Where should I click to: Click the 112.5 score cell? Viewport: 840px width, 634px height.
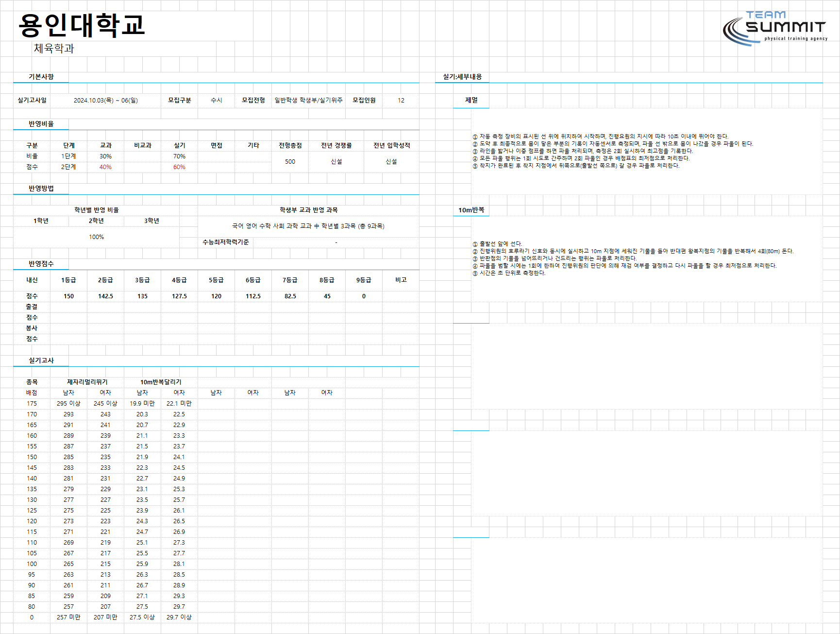[253, 296]
